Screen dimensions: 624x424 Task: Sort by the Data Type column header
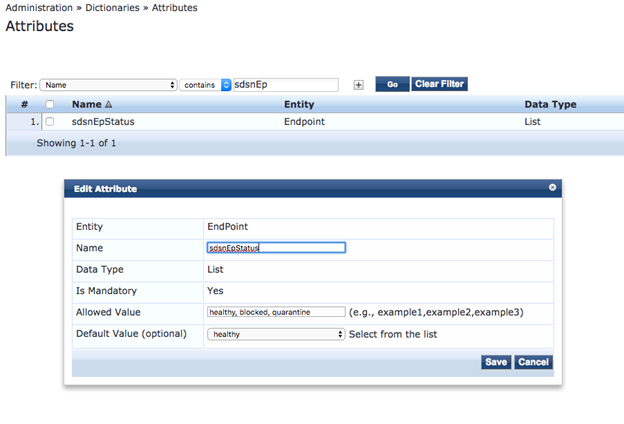click(550, 104)
